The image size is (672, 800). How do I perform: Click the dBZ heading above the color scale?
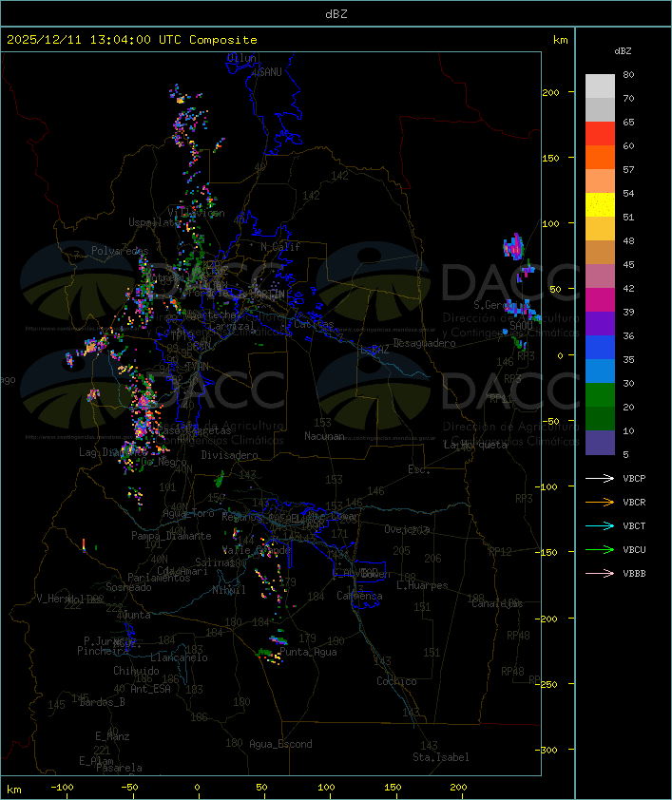click(623, 51)
